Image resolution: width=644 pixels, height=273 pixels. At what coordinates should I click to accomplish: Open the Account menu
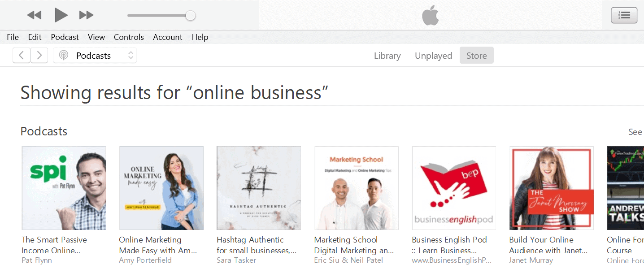(168, 37)
